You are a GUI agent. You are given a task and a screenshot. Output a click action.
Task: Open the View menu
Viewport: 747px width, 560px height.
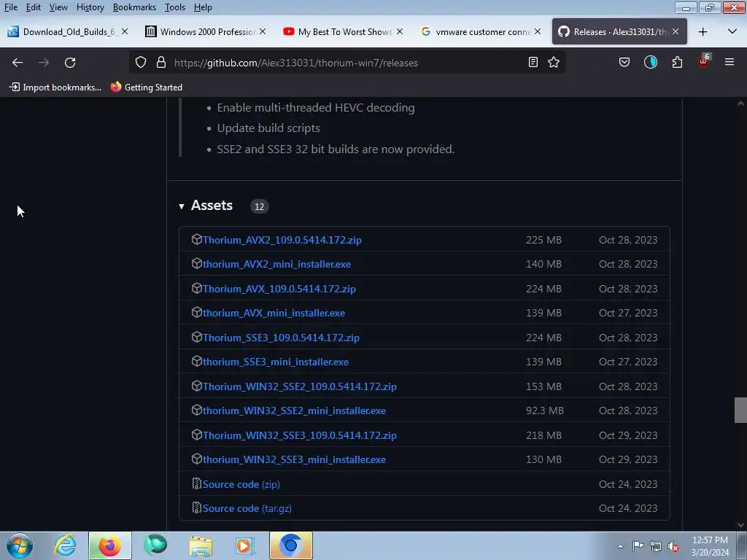58,7
